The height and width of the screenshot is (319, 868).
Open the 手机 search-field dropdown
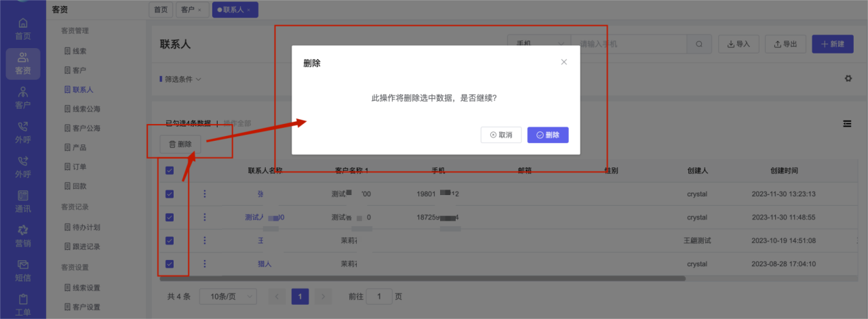pyautogui.click(x=539, y=44)
